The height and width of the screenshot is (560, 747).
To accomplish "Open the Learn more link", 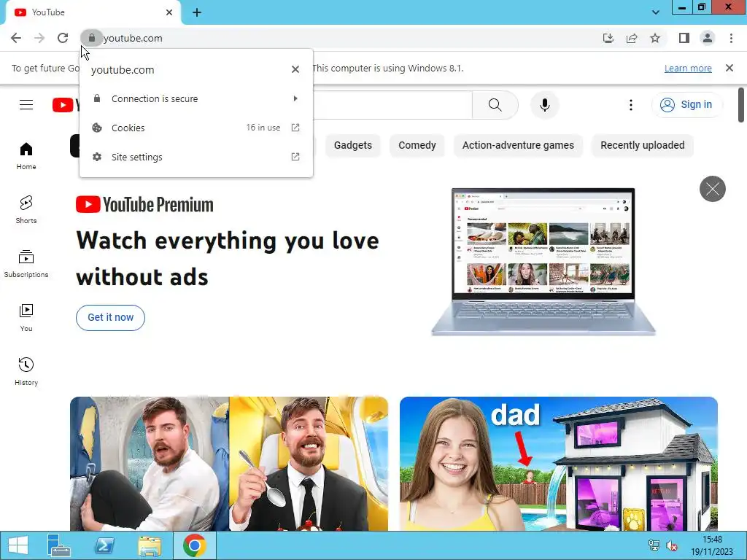I will tap(688, 68).
